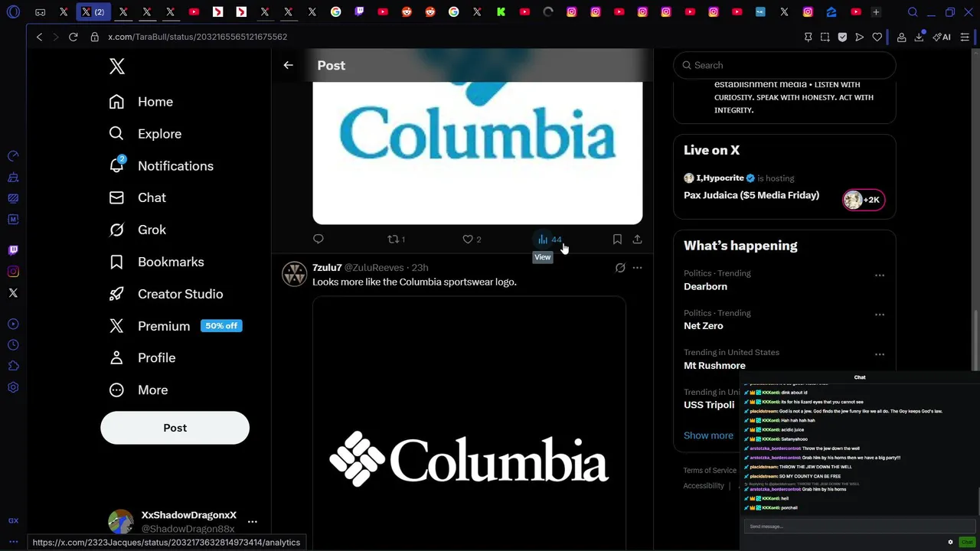
Task: Open chat settings gear in the Chat popup
Action: tap(950, 542)
